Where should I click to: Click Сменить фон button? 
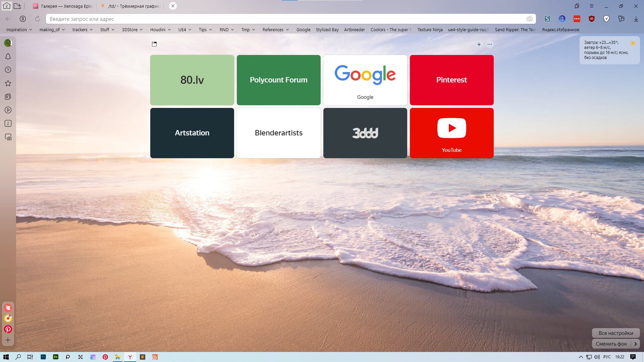(611, 344)
